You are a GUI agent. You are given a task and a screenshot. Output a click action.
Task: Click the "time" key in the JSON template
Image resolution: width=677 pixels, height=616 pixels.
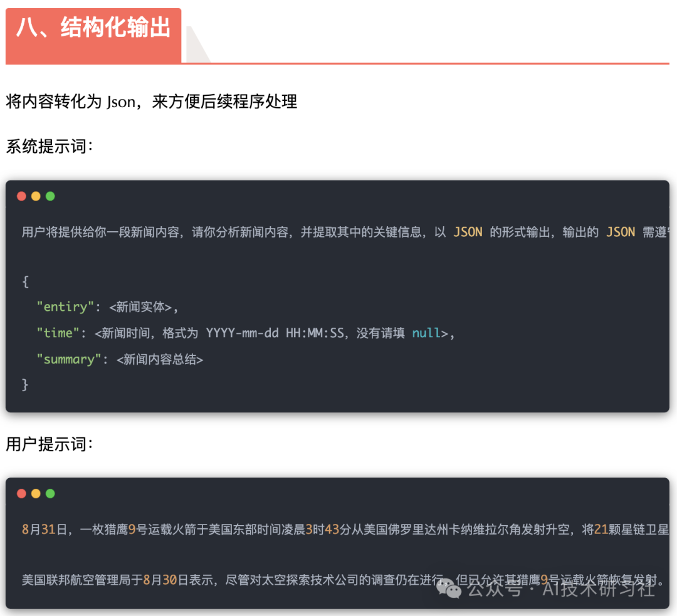58,333
